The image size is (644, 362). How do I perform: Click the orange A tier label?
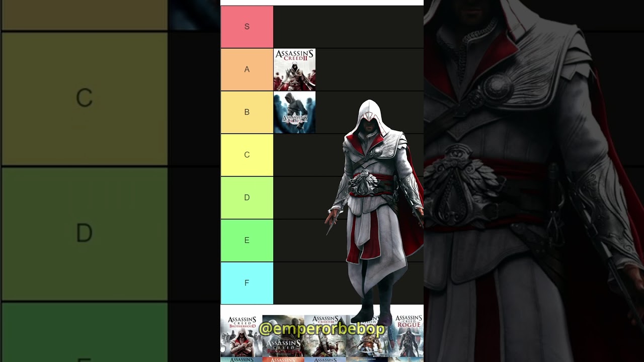coord(247,69)
